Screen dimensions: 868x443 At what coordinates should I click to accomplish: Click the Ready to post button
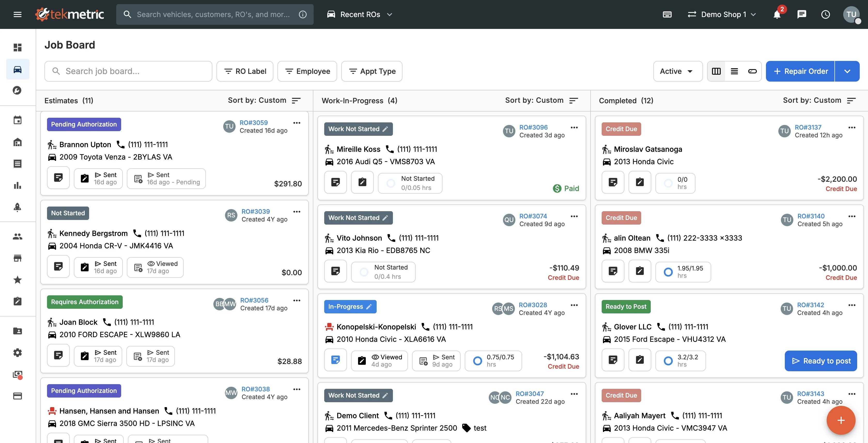(820, 361)
